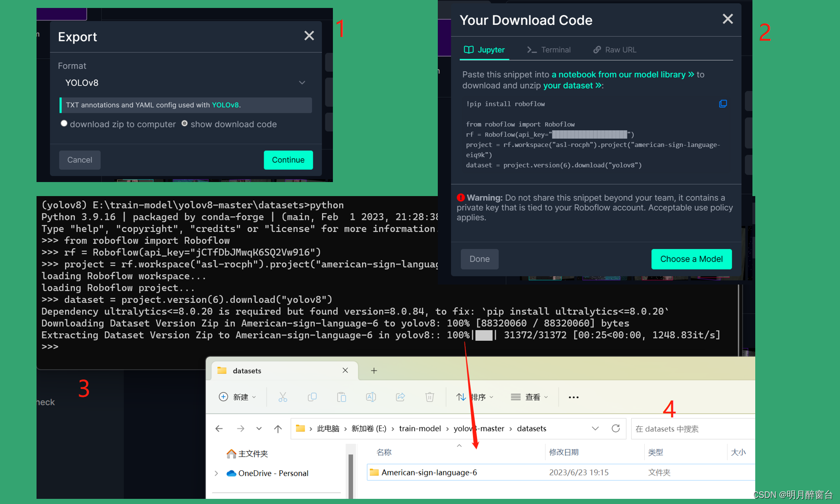The image size is (840, 504).
Task: Open the YOLOv8 format dropdown
Action: point(185,83)
